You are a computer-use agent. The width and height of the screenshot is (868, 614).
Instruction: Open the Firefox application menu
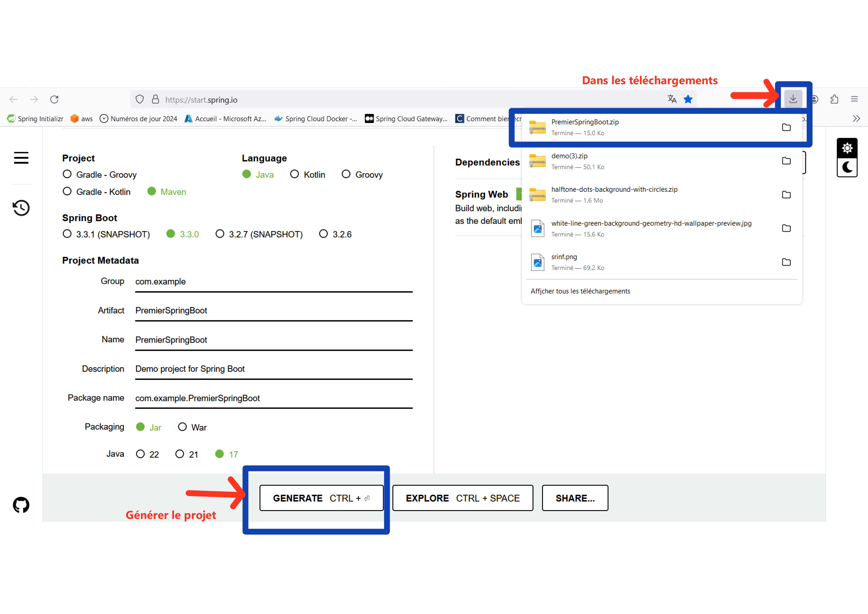click(x=854, y=99)
